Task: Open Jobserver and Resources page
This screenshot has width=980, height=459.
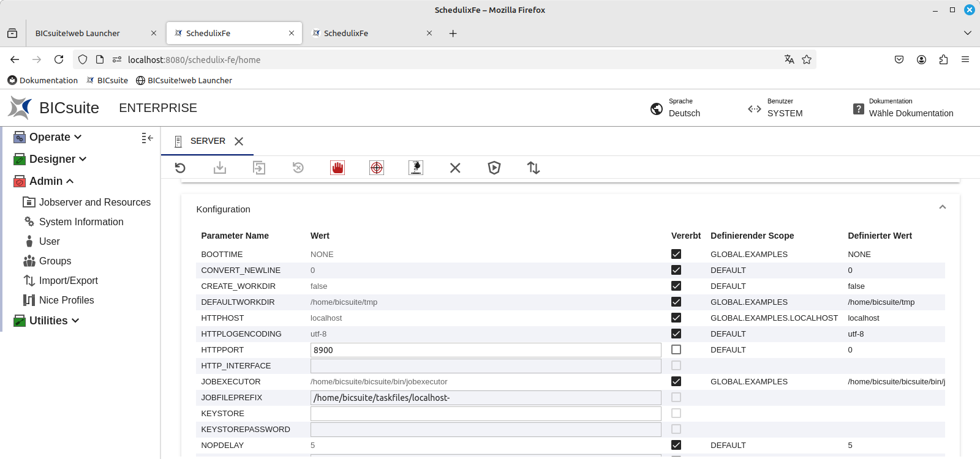Action: point(94,202)
